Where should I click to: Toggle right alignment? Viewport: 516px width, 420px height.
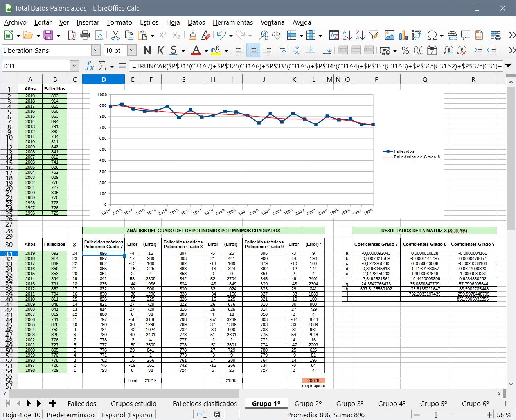pos(267,50)
